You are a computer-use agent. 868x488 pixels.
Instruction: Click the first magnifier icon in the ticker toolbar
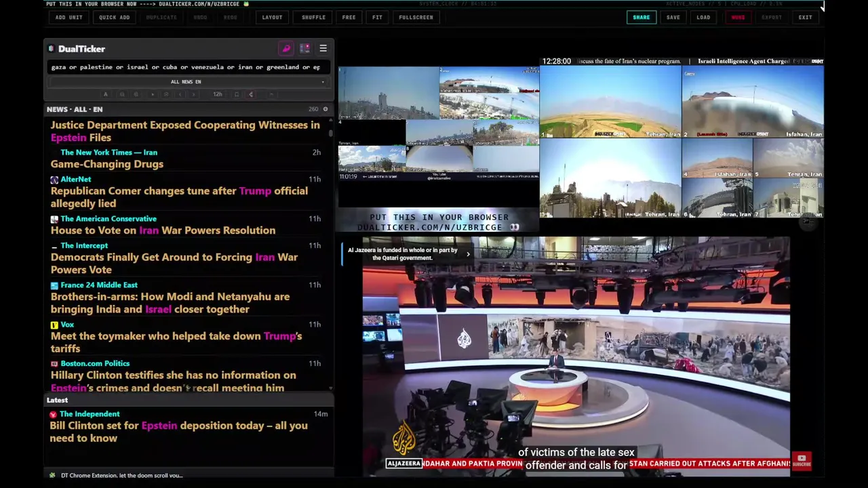click(x=122, y=94)
